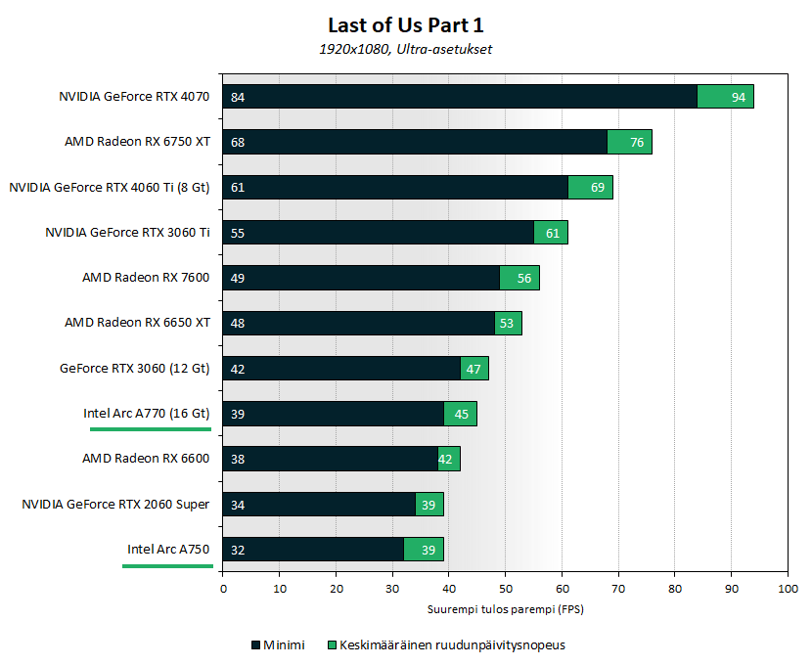Click the dark Minimi legend swatch

coord(255,644)
